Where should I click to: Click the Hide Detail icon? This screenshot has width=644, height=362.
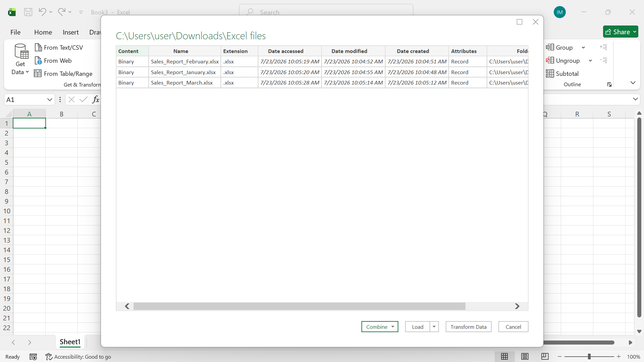coord(603,60)
